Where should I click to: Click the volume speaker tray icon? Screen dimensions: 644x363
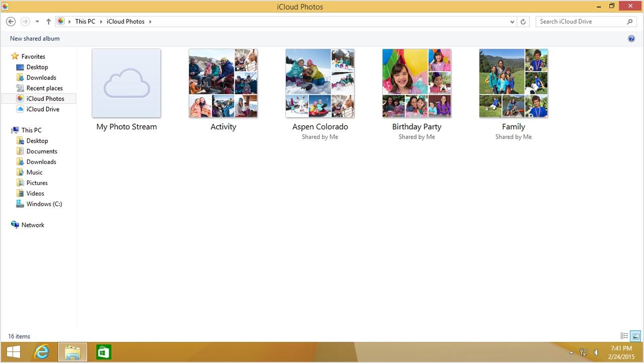coord(596,352)
